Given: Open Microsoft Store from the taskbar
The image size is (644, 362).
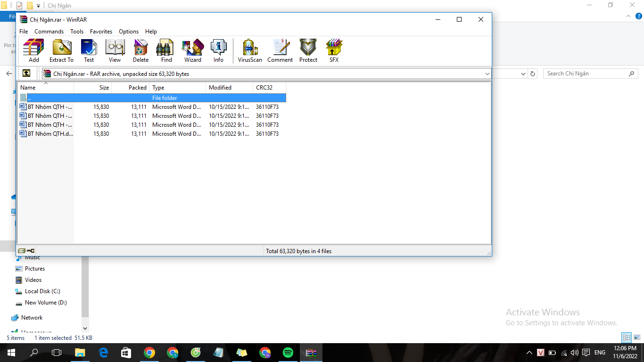Looking at the screenshot, I should pos(126,353).
